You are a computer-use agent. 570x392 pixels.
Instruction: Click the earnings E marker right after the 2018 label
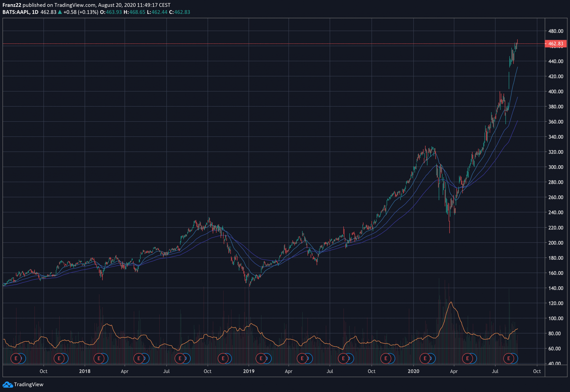tap(99, 358)
